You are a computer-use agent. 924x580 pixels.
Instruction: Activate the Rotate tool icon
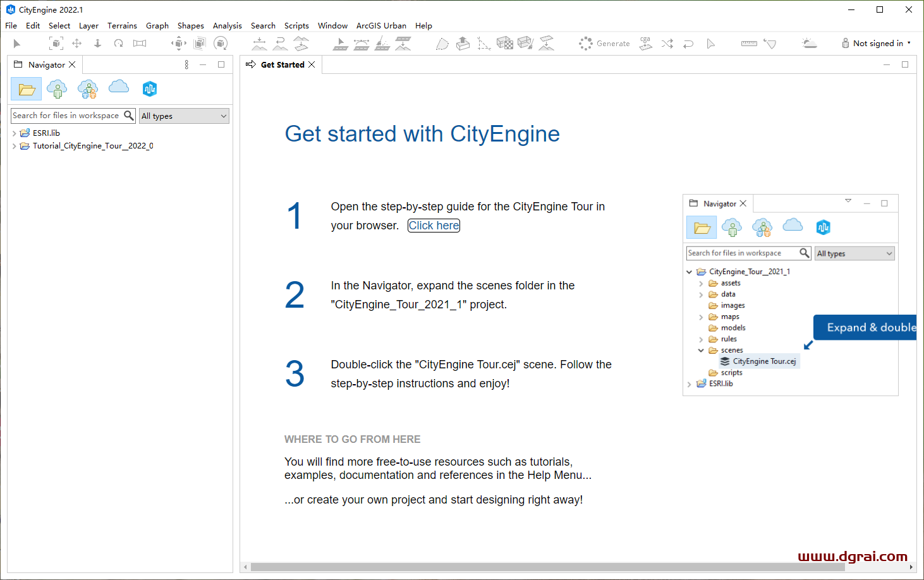point(118,44)
